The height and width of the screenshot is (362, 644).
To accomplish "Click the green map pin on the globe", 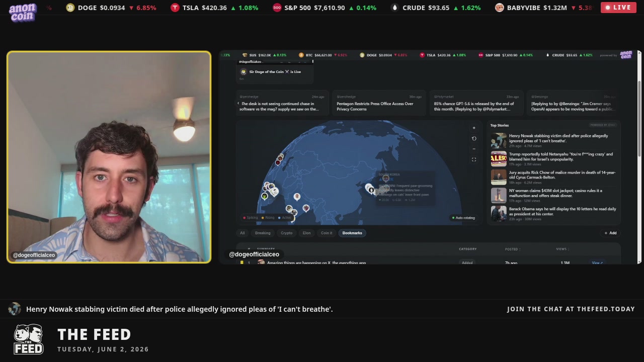I will [x=265, y=197].
